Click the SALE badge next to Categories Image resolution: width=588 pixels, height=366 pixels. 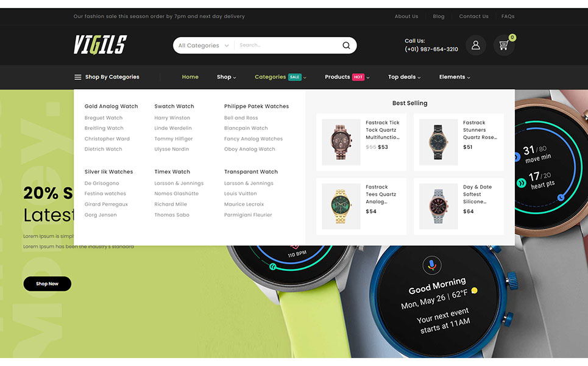point(295,77)
